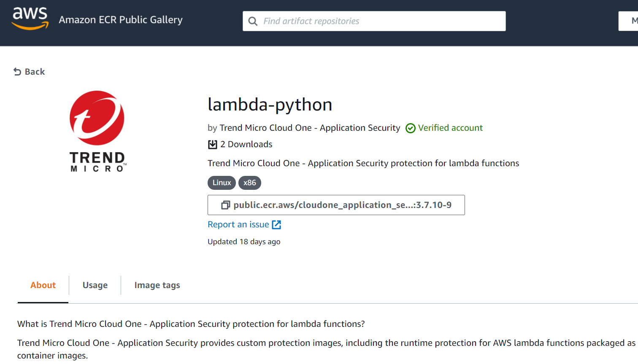Click the Back arrow icon

[x=17, y=72]
